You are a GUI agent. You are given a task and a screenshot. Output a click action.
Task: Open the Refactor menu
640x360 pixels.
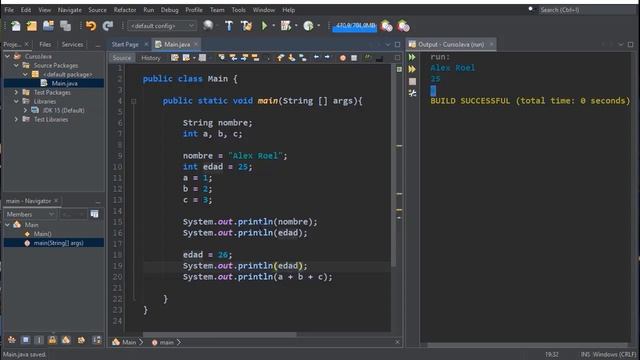point(124,10)
